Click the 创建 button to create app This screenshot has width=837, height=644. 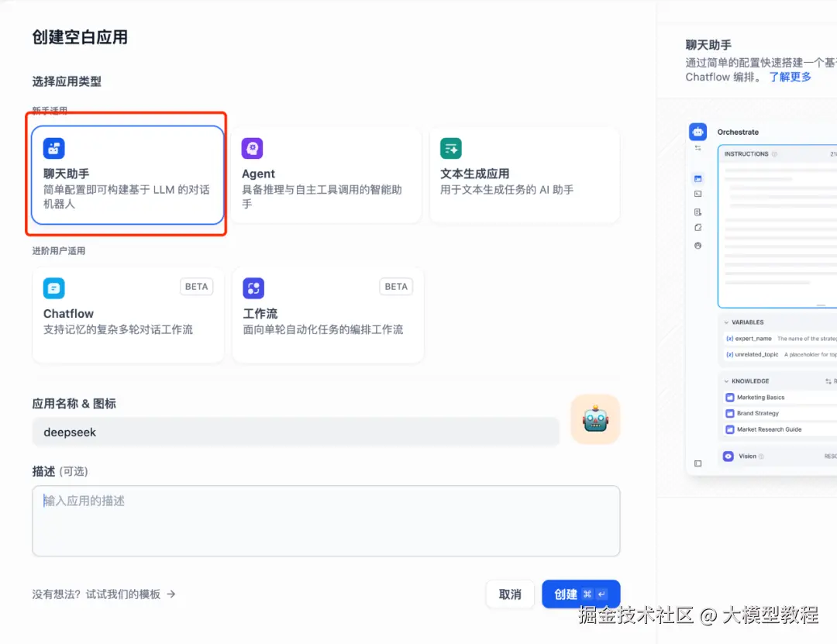[x=580, y=594]
